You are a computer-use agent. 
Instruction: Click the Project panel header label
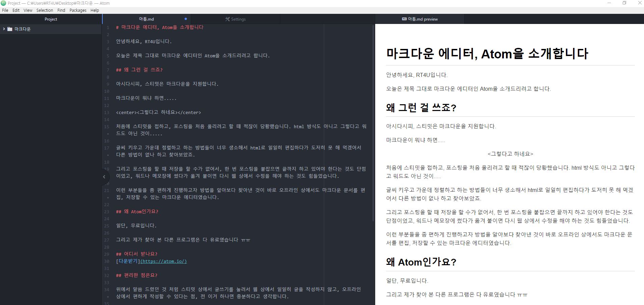[51, 19]
